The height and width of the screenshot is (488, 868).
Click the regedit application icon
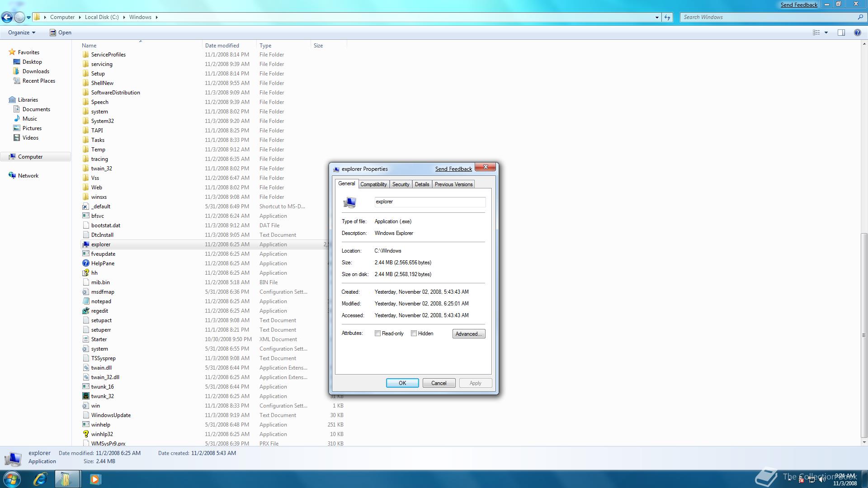(86, 311)
